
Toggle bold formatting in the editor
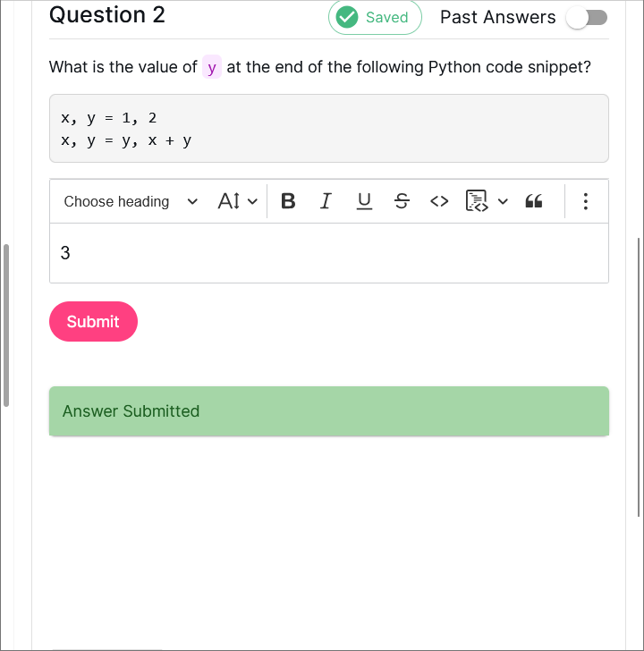(288, 201)
